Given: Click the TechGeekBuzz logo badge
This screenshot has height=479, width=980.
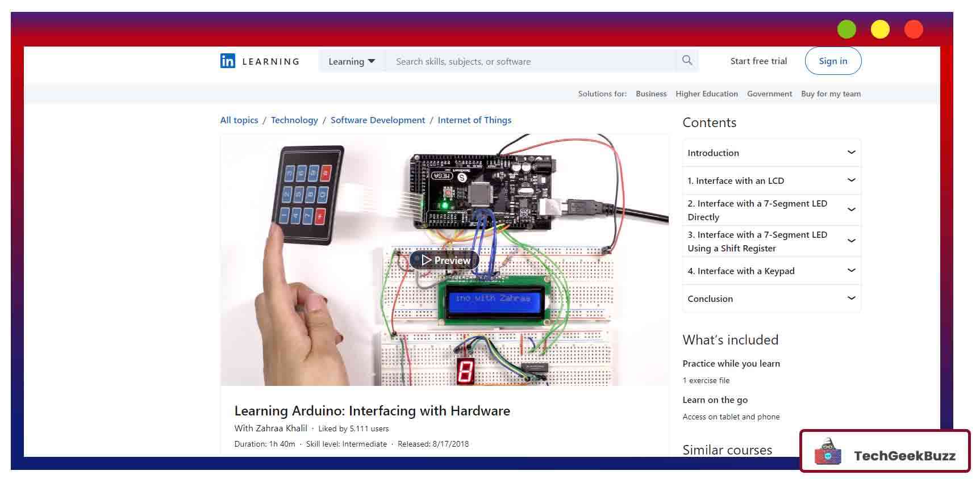Looking at the screenshot, I should click(885, 452).
